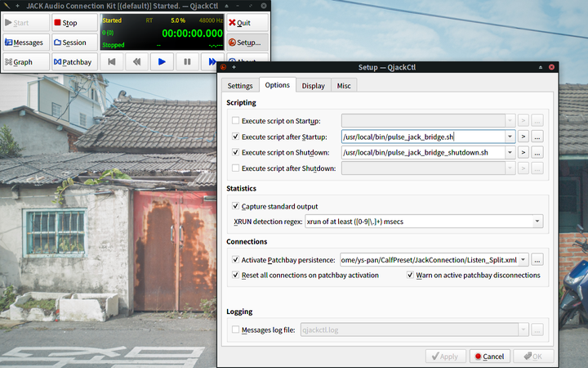Click the Stop button in QjackCtl main window
Viewport: 588px width, 368px height.
click(74, 23)
